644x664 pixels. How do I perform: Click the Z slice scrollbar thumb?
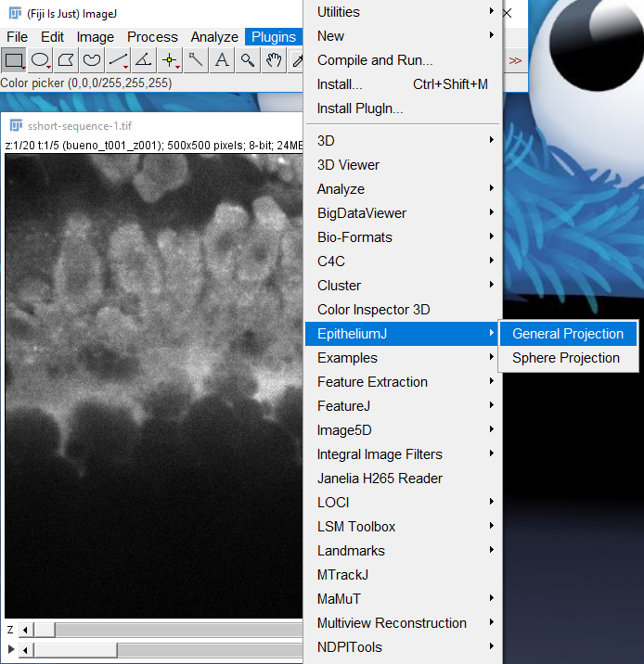45,631
